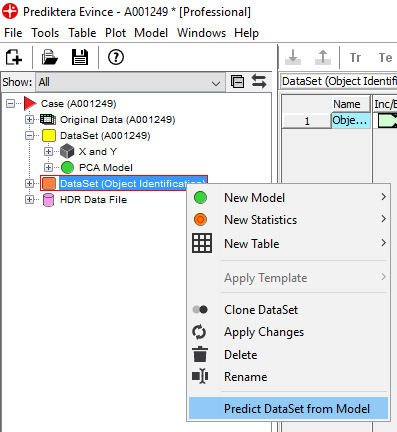Expand the HDR Data File node
The width and height of the screenshot is (397, 432).
click(29, 200)
